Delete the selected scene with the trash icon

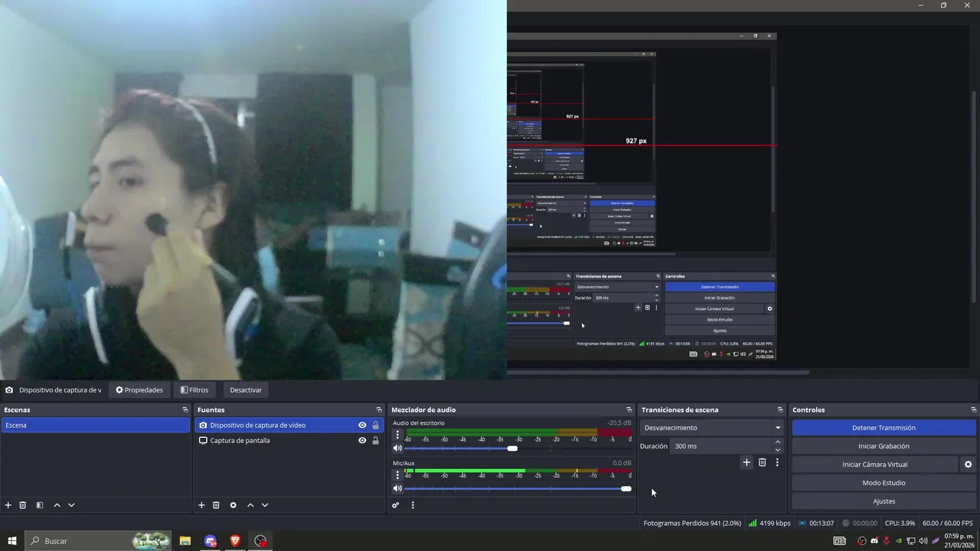[23, 505]
